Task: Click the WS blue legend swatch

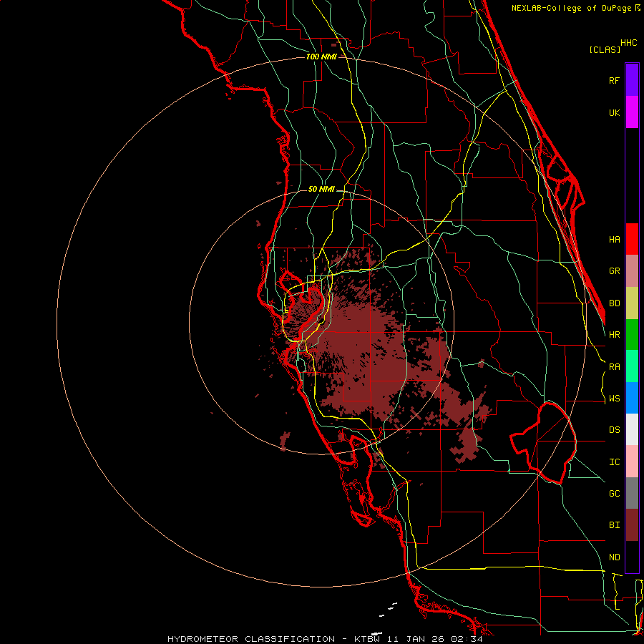Action: [632, 398]
